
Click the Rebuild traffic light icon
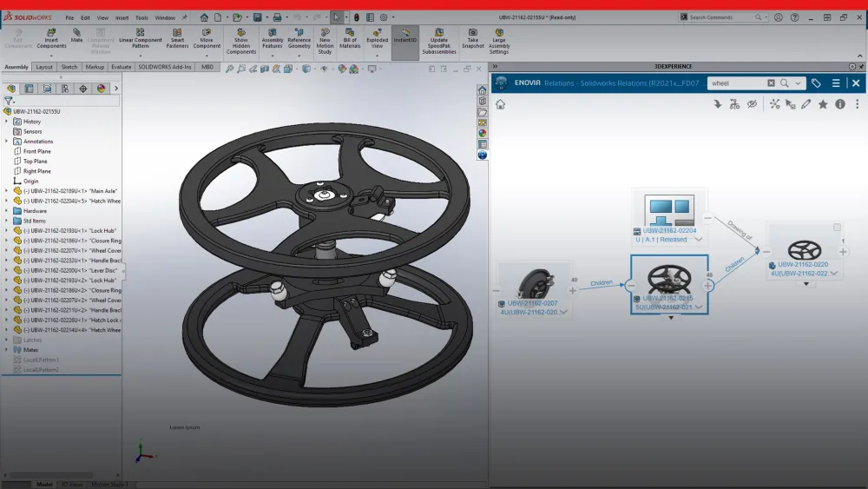pyautogui.click(x=357, y=17)
